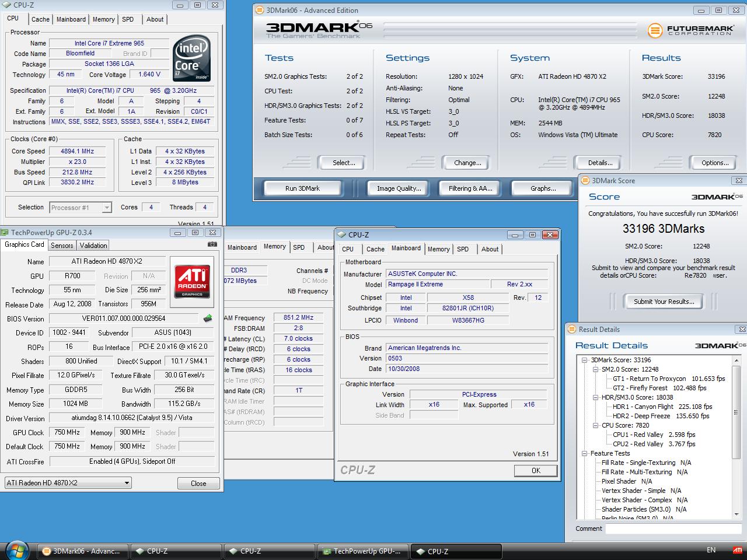
Task: Click Options... under Results
Action: coord(715,163)
